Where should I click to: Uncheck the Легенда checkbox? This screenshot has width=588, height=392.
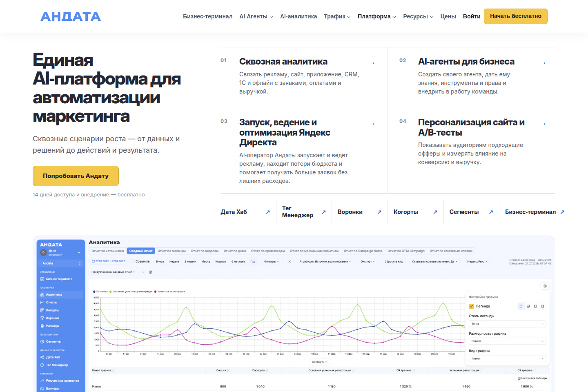coord(471,306)
